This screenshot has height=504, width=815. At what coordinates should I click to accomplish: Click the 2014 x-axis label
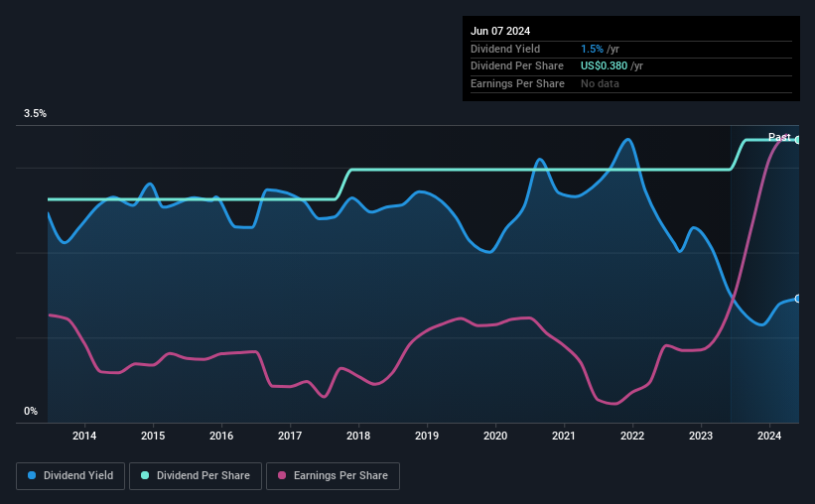pos(84,436)
